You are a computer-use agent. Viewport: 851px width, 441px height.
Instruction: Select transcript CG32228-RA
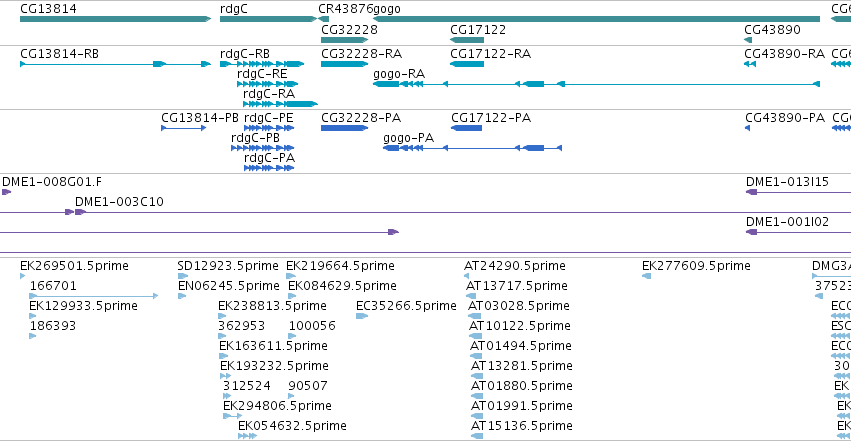(x=345, y=64)
